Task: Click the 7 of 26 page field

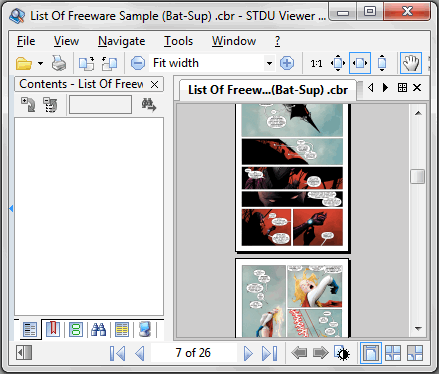Action: (x=193, y=353)
